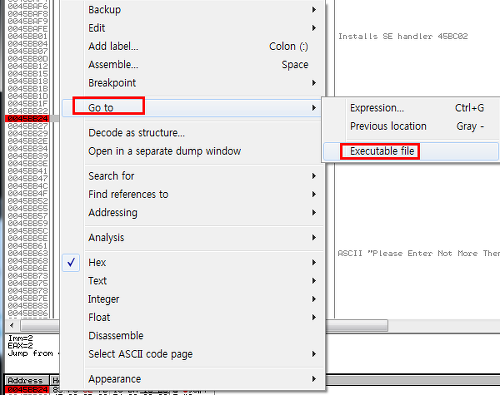Choose Previous location in the submenu
This screenshot has height=395, width=500.
[x=411, y=126]
